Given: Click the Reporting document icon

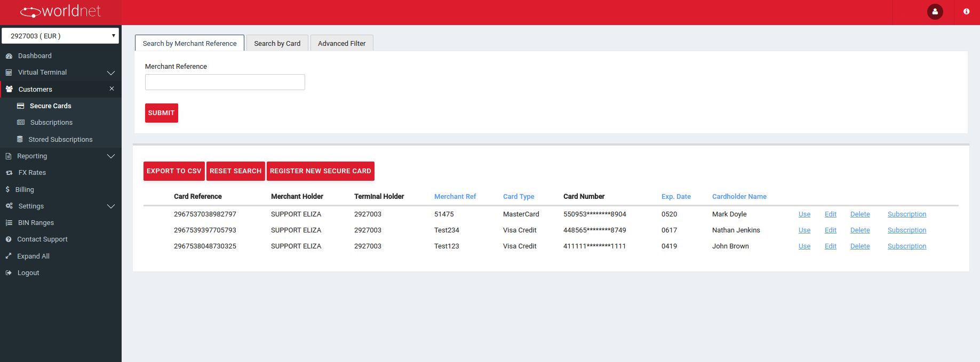Looking at the screenshot, I should 8,156.
